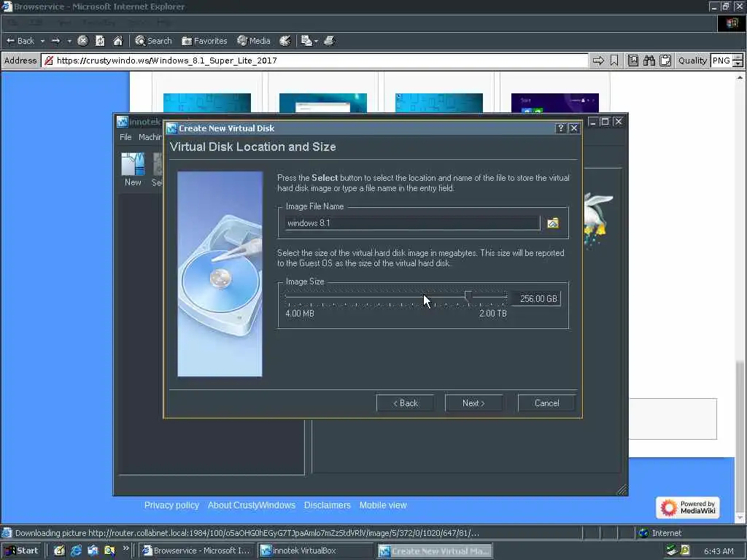
Task: Switch to Browservice taskbar button
Action: (197, 551)
